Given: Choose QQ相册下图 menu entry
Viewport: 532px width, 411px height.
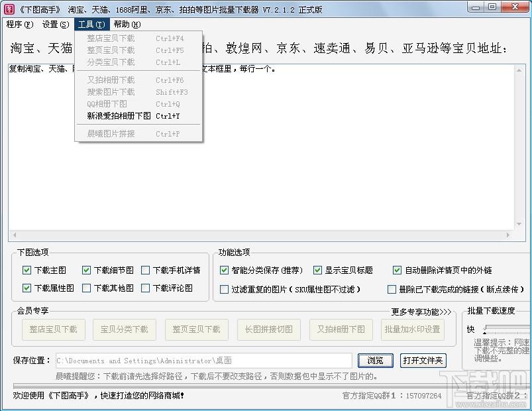Looking at the screenshot, I should tap(138, 104).
